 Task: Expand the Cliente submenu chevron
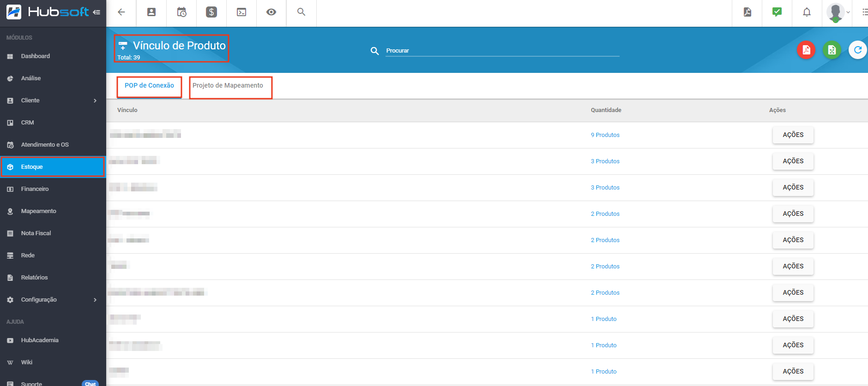click(95, 101)
